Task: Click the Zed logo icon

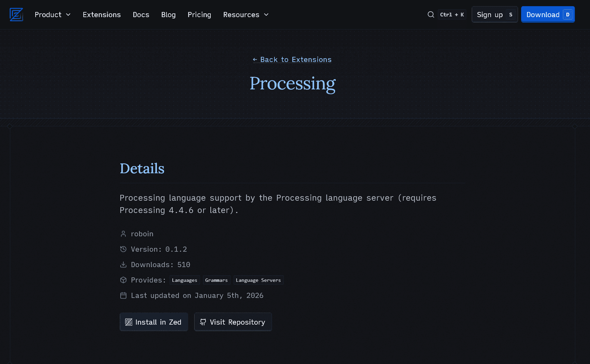Action: pyautogui.click(x=16, y=15)
